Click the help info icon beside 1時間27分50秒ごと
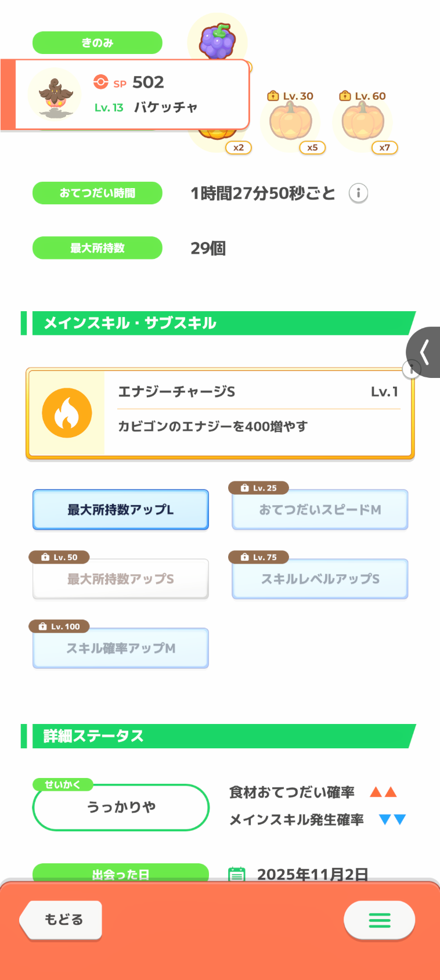 [x=358, y=193]
